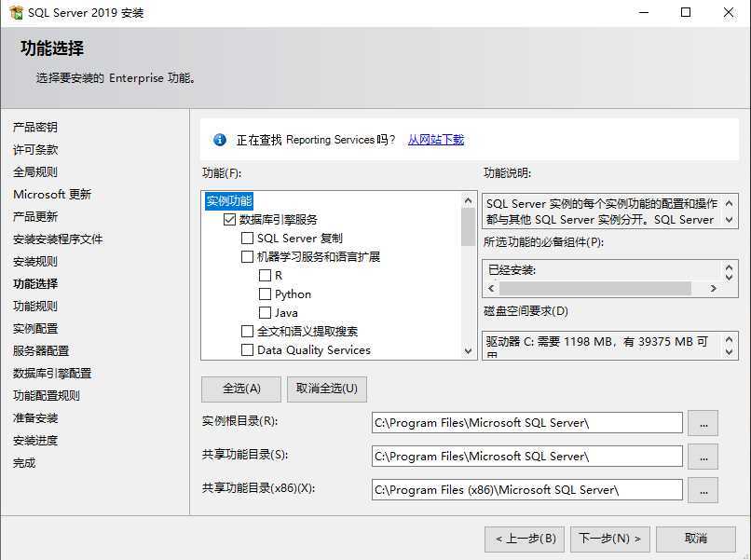
Task: Select the 全局规则 step in sidebar
Action: 35,172
